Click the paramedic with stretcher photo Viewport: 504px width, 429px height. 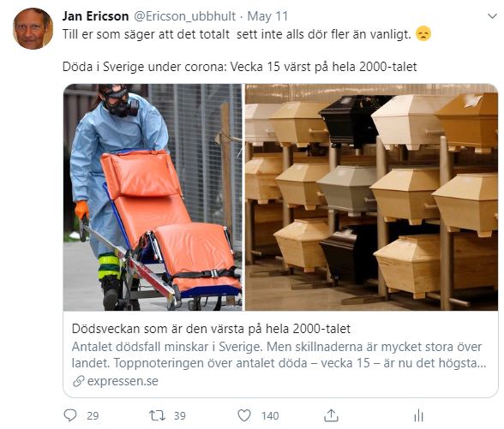pyautogui.click(x=153, y=197)
